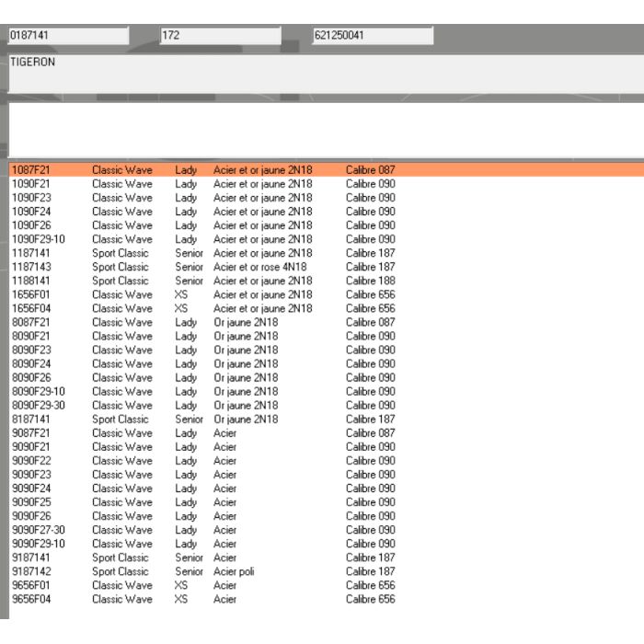Select row 1090F21 in the list
Viewport: 644px width, 644px height.
pyautogui.click(x=326, y=184)
